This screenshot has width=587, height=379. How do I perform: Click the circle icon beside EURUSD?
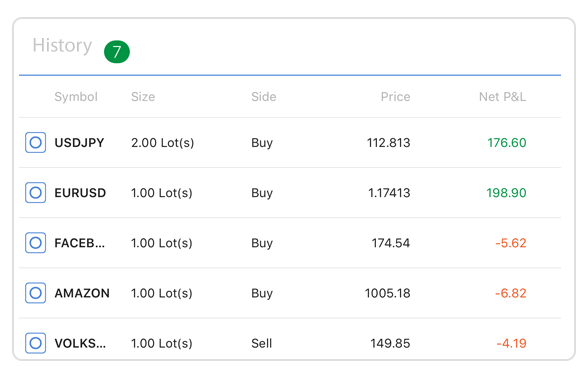(36, 192)
